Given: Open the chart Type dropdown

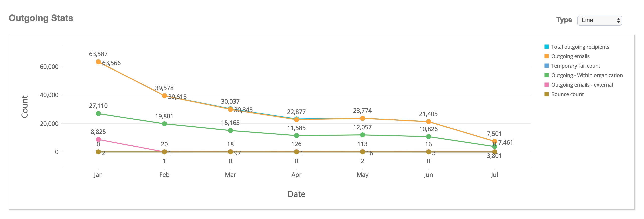Looking at the screenshot, I should tap(599, 20).
